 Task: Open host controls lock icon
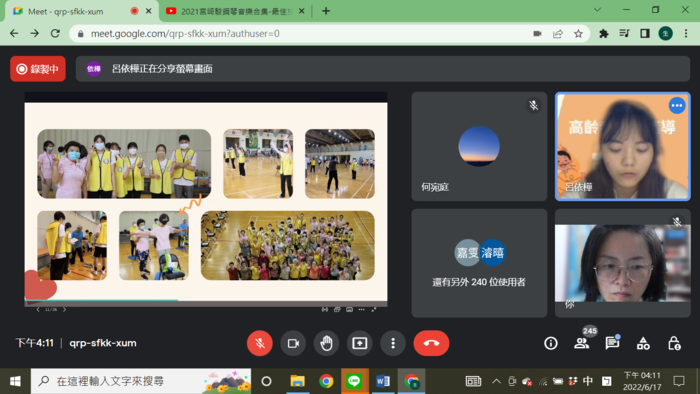pos(674,343)
